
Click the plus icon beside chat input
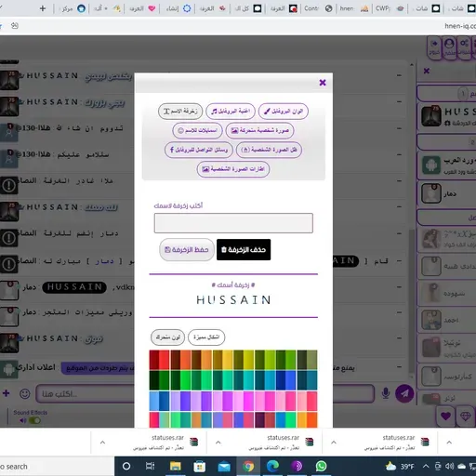tap(7, 393)
